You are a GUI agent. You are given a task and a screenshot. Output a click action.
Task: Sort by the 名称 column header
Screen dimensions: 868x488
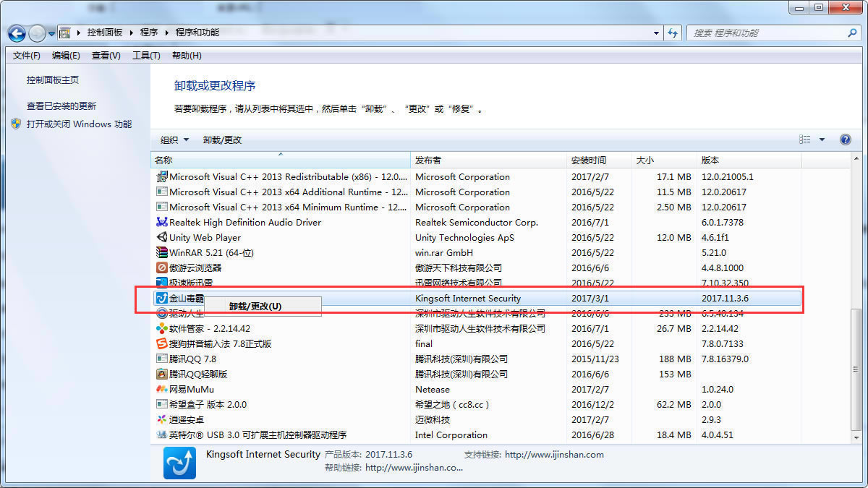click(281, 160)
